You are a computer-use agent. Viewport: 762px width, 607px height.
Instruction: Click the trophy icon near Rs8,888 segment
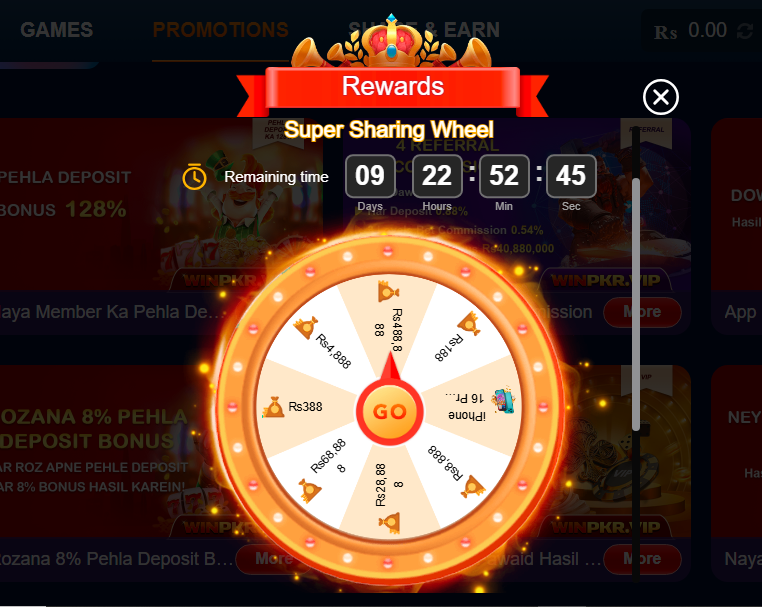point(473,487)
